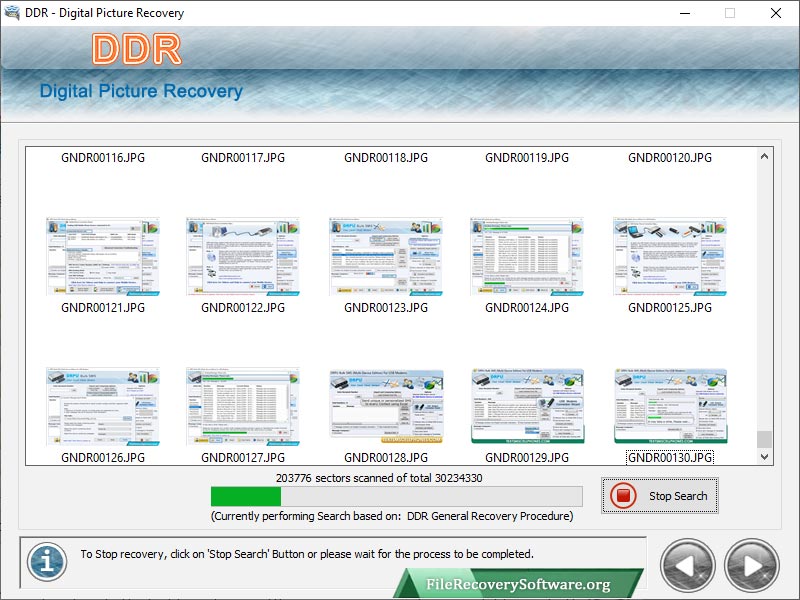800x600 pixels.
Task: Open the GNDR00123.JPG picture thumbnail
Action: 386,255
